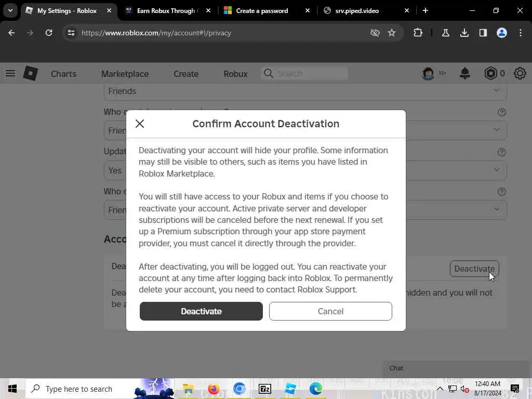Viewport: 532px width, 399px height.
Task: Open Microsoft Edge from taskbar
Action: pyautogui.click(x=315, y=389)
